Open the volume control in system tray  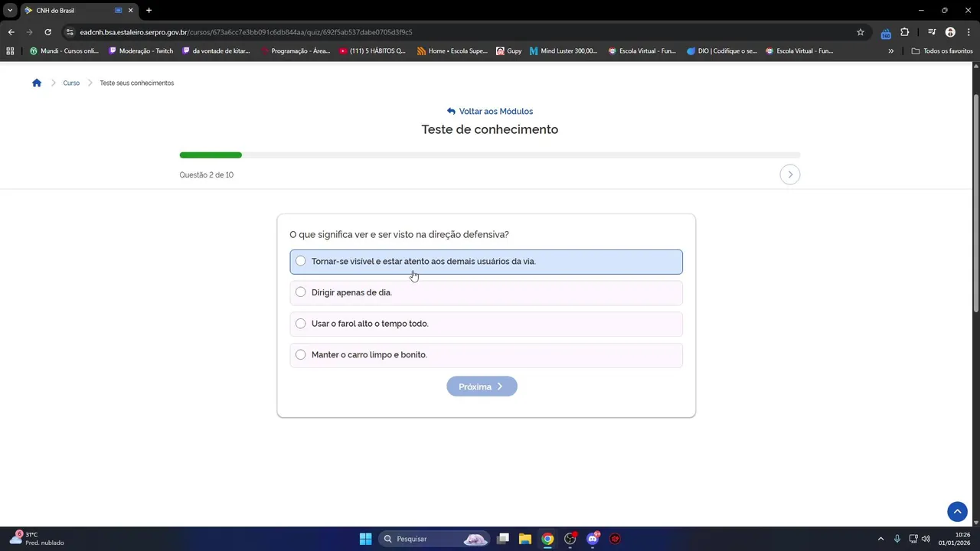926,539
